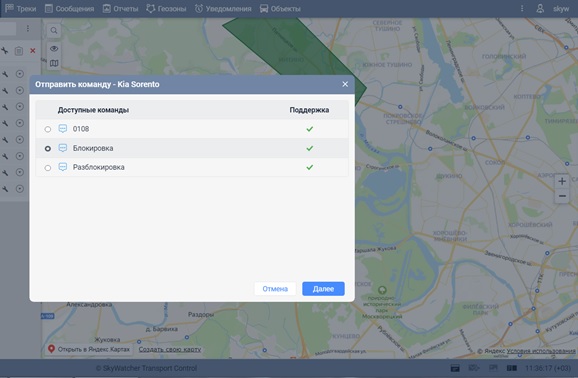The image size is (578, 378).
Task: Click the Сообщения list icon
Action: click(x=49, y=8)
